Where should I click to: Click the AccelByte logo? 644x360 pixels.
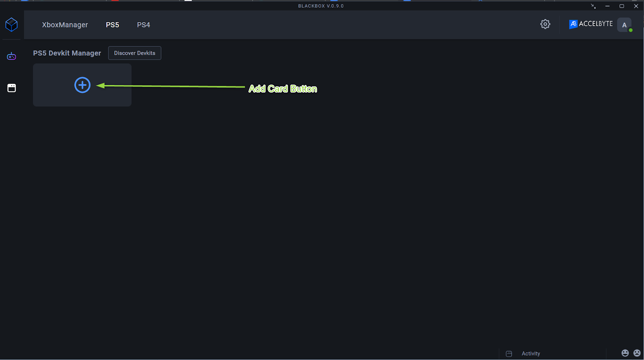pyautogui.click(x=591, y=24)
